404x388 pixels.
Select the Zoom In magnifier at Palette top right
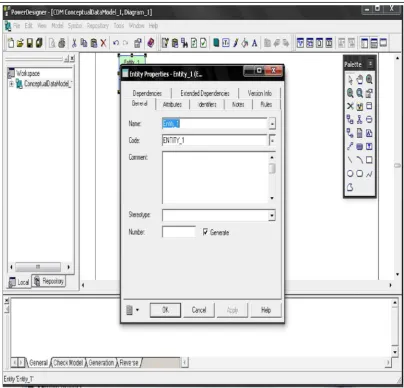pyautogui.click(x=369, y=79)
